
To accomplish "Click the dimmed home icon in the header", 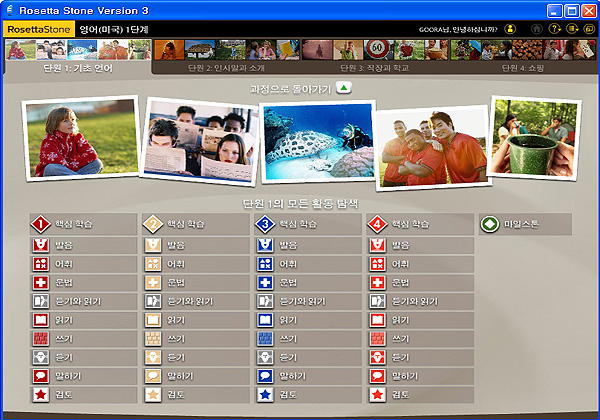I will [x=537, y=29].
